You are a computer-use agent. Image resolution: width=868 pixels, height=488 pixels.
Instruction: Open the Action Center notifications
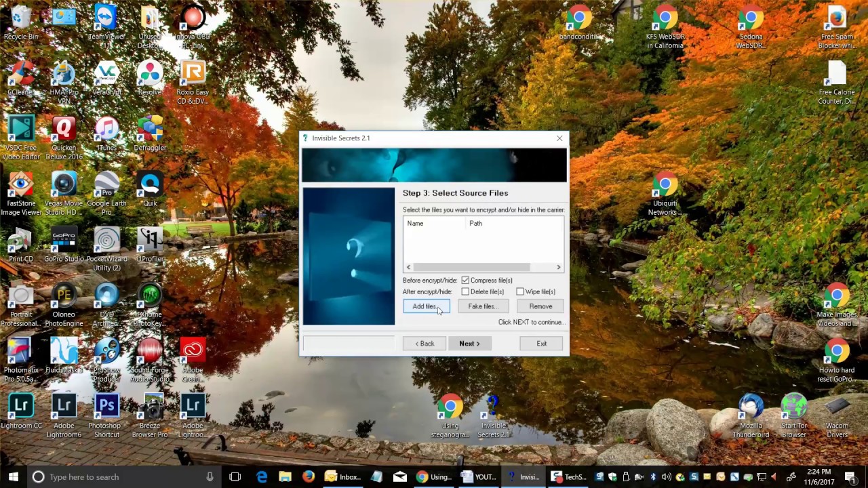(851, 476)
